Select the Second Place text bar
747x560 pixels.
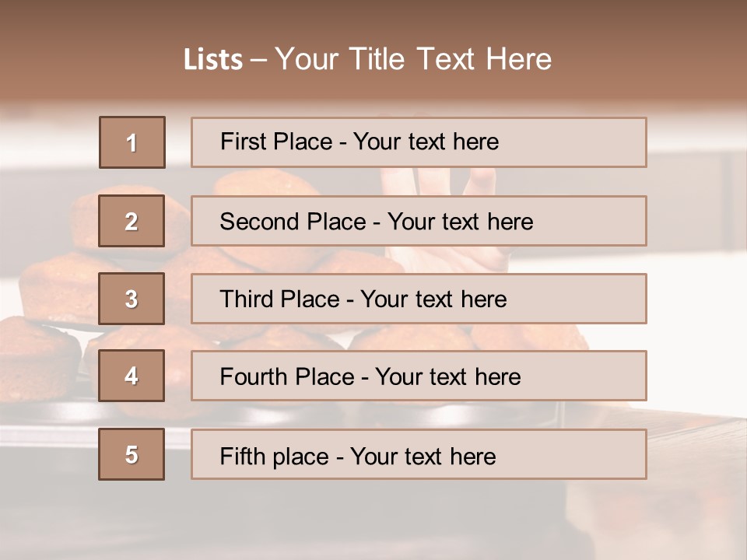coord(419,221)
